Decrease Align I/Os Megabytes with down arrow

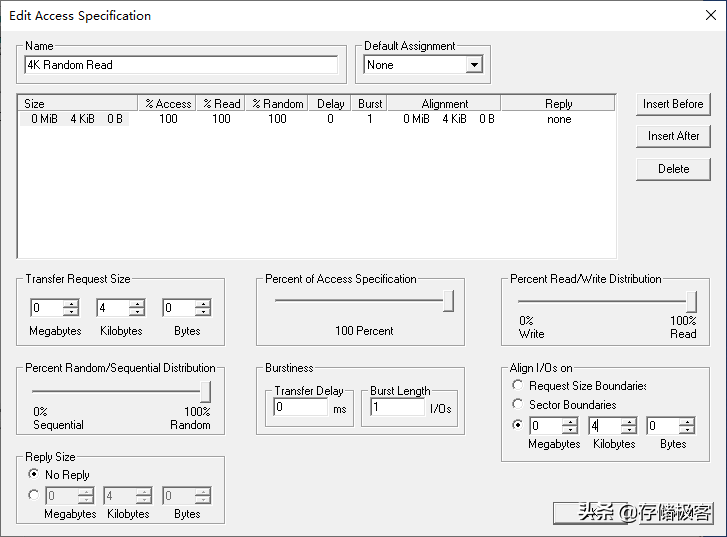click(x=570, y=430)
